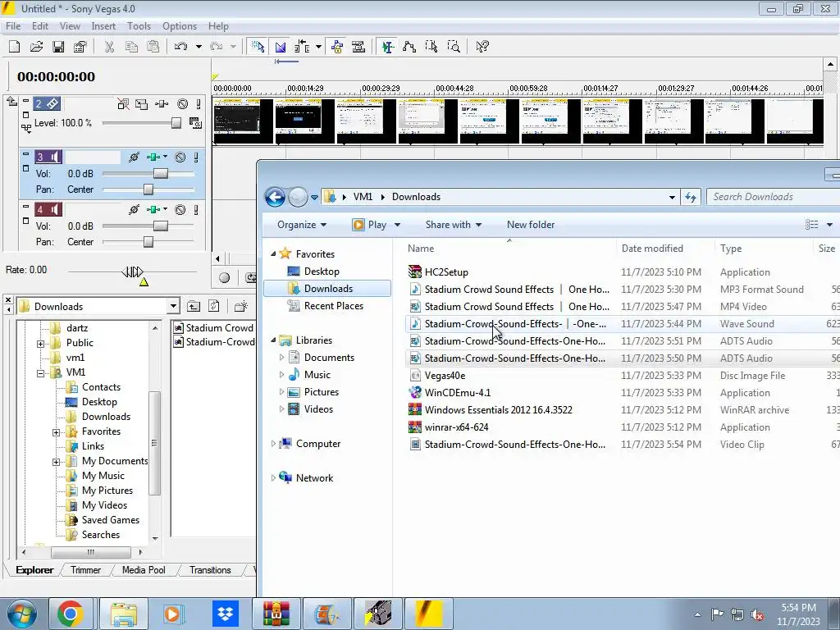This screenshot has height=630, width=840.
Task: Click the Open project folder icon
Action: click(36, 47)
